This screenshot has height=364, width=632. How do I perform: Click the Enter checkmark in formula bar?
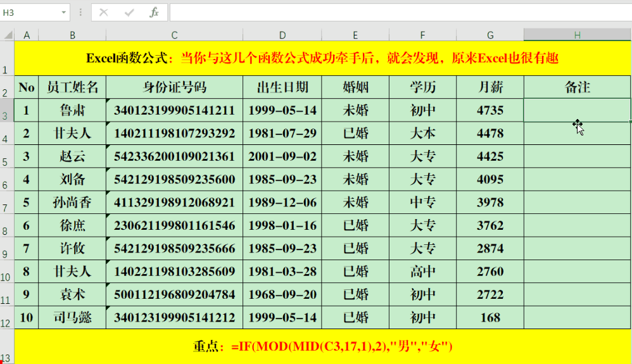(129, 12)
